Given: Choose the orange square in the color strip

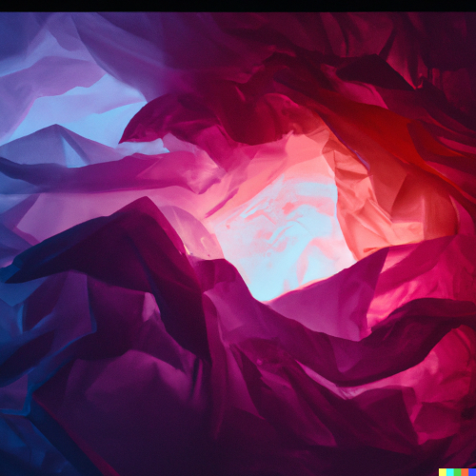Looking at the screenshot, I should (x=465, y=472).
